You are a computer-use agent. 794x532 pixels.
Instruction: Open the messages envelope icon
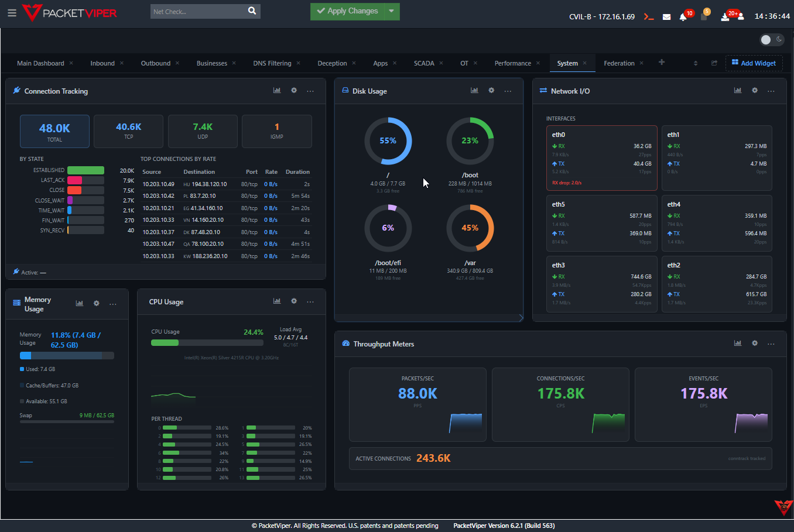(x=666, y=16)
